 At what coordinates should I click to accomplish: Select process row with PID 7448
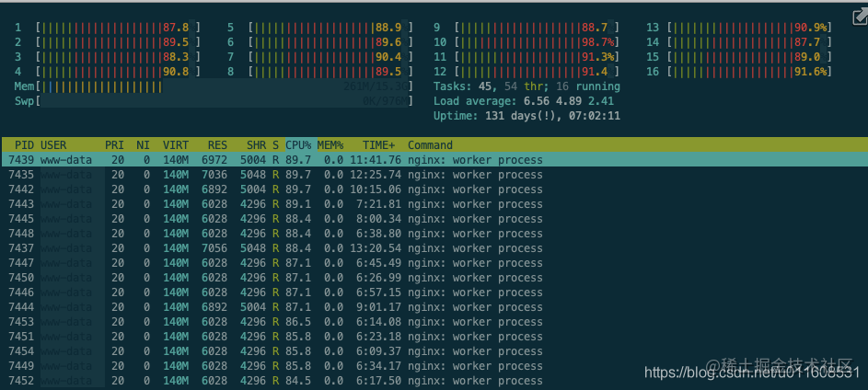(x=434, y=234)
